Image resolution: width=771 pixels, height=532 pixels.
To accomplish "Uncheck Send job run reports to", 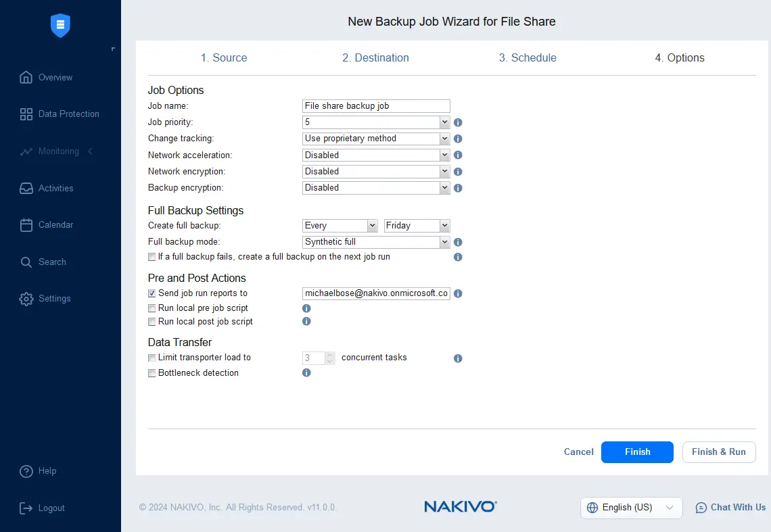I will 152,293.
